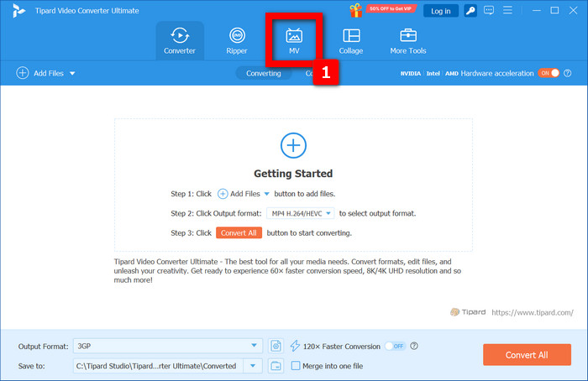
Task: Click the Getting Started heading
Action: click(x=293, y=174)
